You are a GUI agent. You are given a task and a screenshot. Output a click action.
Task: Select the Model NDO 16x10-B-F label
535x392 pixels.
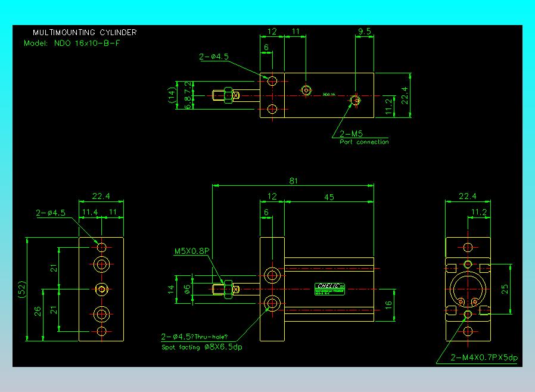pyautogui.click(x=71, y=43)
